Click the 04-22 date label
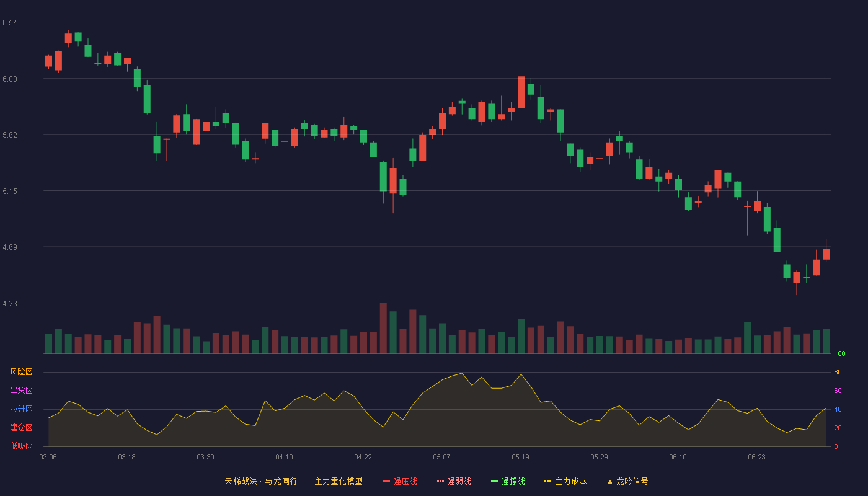The image size is (868, 496). pos(363,457)
